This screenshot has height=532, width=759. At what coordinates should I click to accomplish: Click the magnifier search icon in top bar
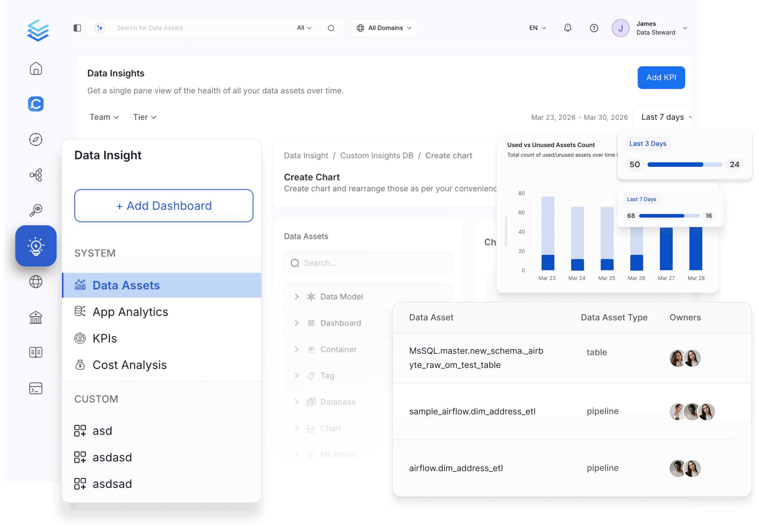pos(331,28)
